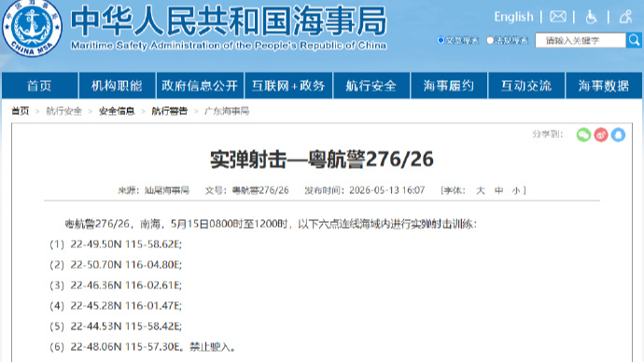Screen dimensions: 644x362
Task: Set font size to 中
Action: (x=498, y=190)
